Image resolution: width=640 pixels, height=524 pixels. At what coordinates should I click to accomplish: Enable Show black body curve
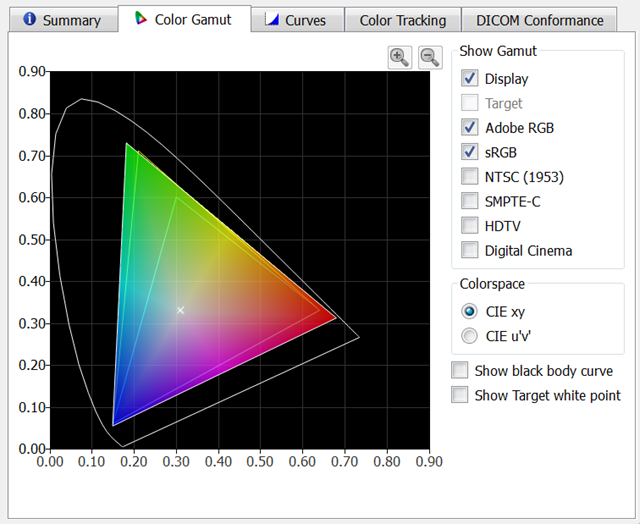point(460,371)
